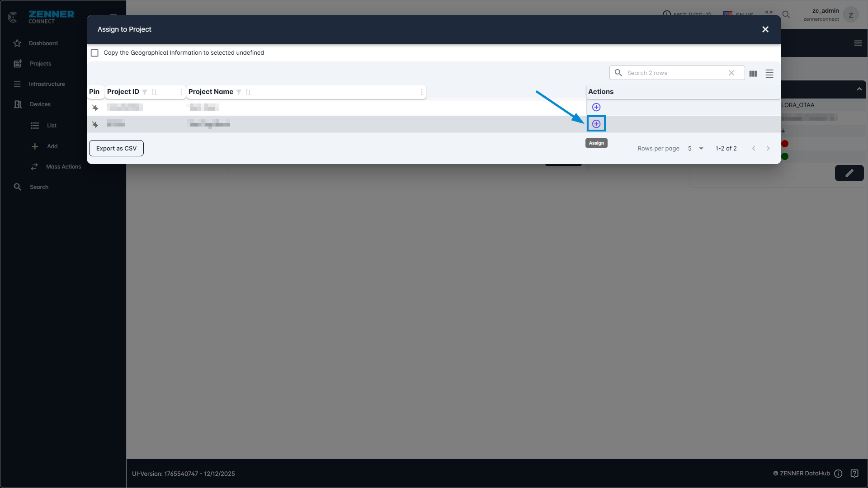Click the Export as CSV button
This screenshot has width=868, height=488.
[x=116, y=148]
